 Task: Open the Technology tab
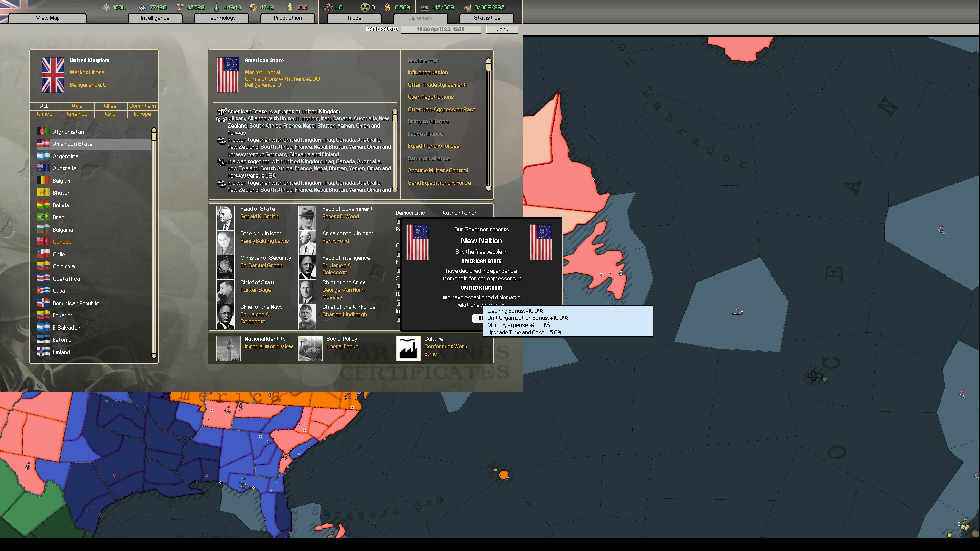click(222, 18)
